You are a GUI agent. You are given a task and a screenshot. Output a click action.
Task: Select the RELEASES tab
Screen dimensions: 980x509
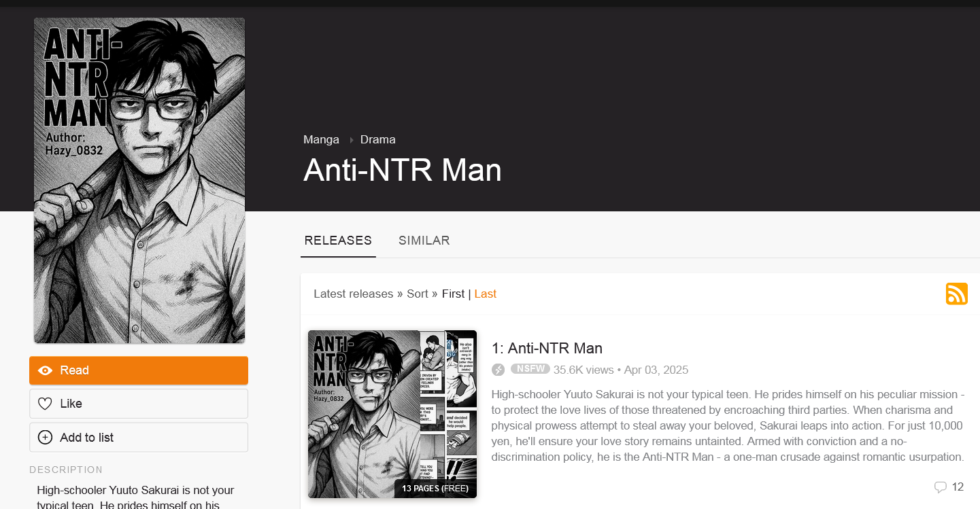point(338,241)
